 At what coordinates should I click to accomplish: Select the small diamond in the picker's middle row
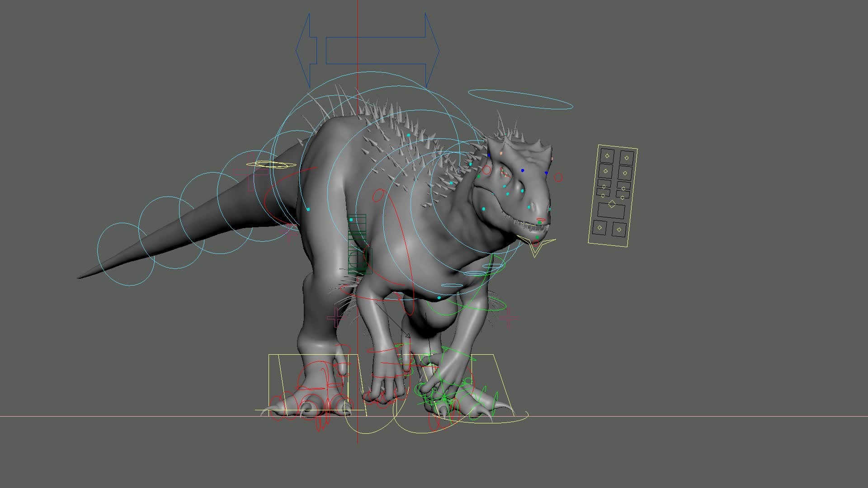(x=604, y=186)
